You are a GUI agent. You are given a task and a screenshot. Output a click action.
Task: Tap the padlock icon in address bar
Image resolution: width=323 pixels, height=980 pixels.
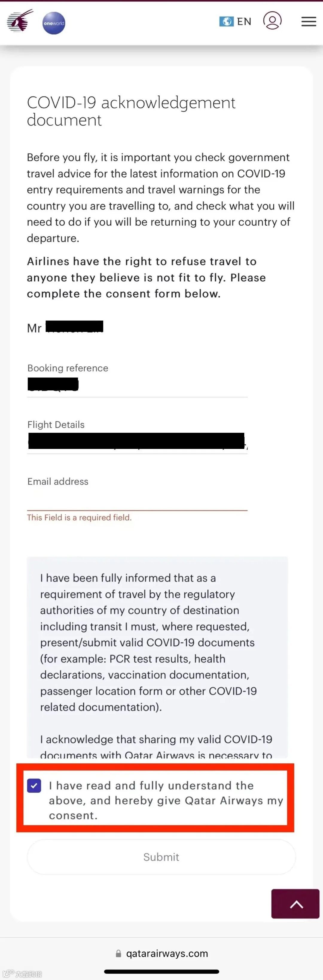[x=118, y=953]
